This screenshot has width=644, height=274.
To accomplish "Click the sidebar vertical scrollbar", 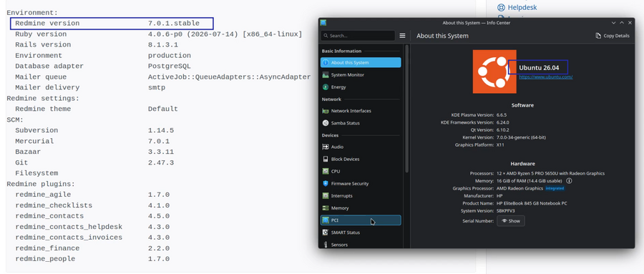I will [407, 109].
